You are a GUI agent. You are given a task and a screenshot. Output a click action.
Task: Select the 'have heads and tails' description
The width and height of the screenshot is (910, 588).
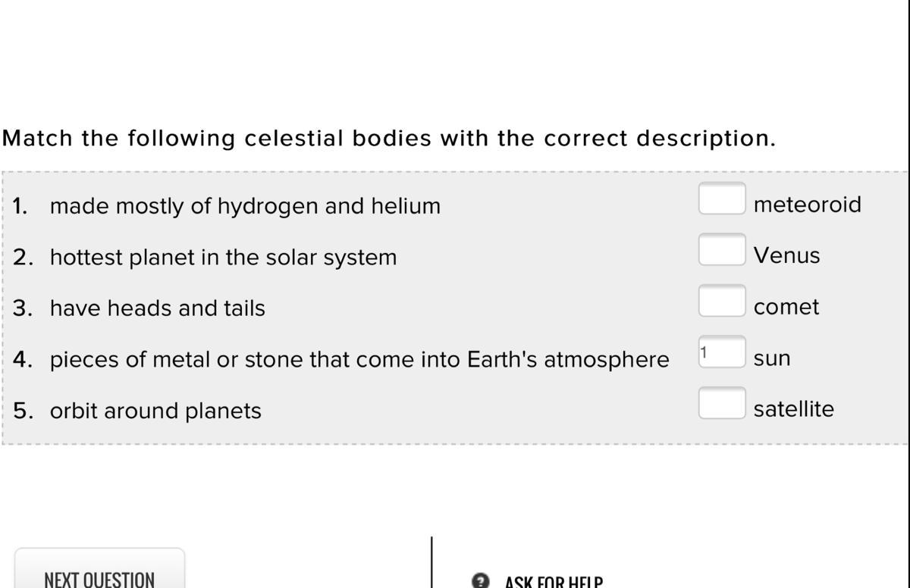tap(158, 308)
